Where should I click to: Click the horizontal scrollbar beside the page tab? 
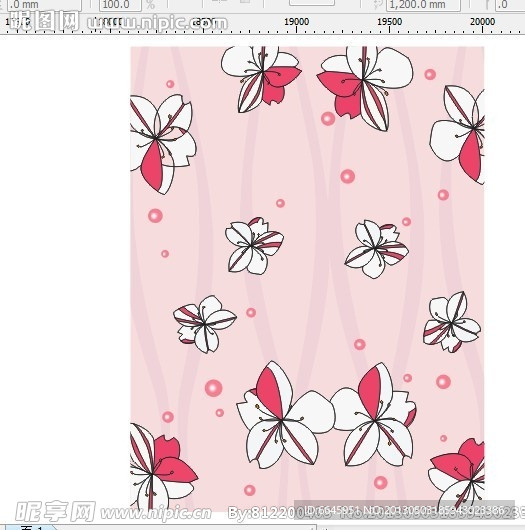[x=186, y=527]
